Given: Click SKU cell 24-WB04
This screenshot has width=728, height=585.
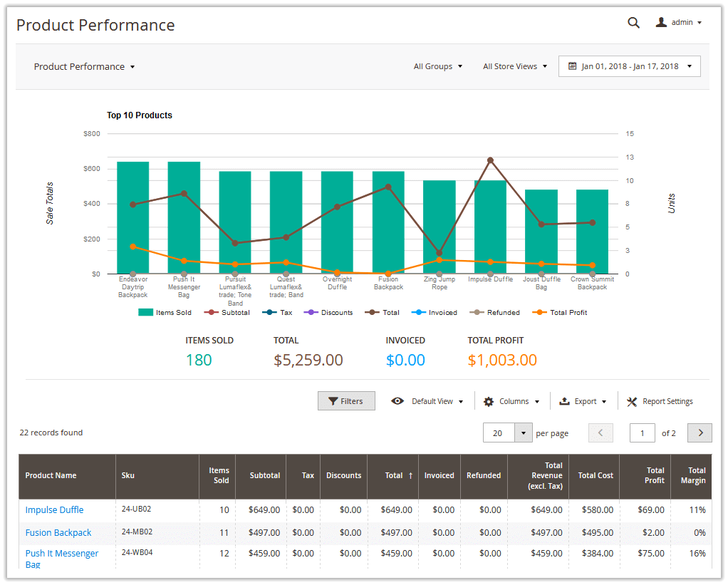Looking at the screenshot, I should point(137,552).
